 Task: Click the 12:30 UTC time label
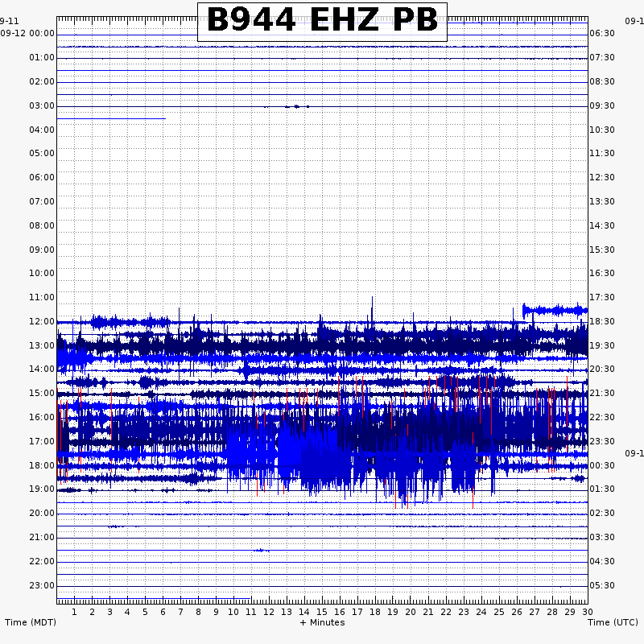pos(602,177)
